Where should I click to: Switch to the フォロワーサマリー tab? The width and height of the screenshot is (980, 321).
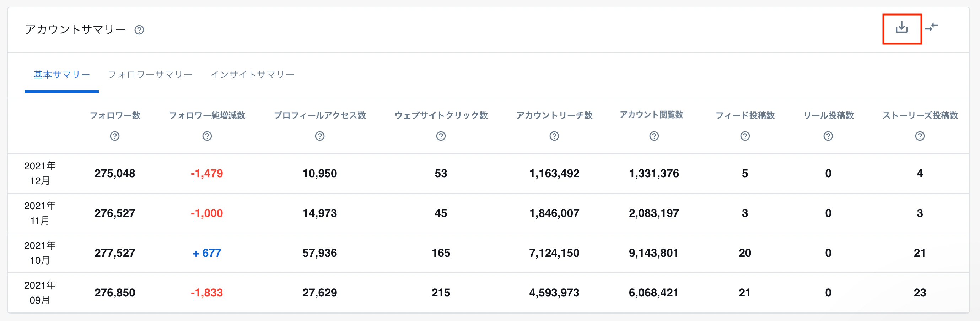click(150, 75)
